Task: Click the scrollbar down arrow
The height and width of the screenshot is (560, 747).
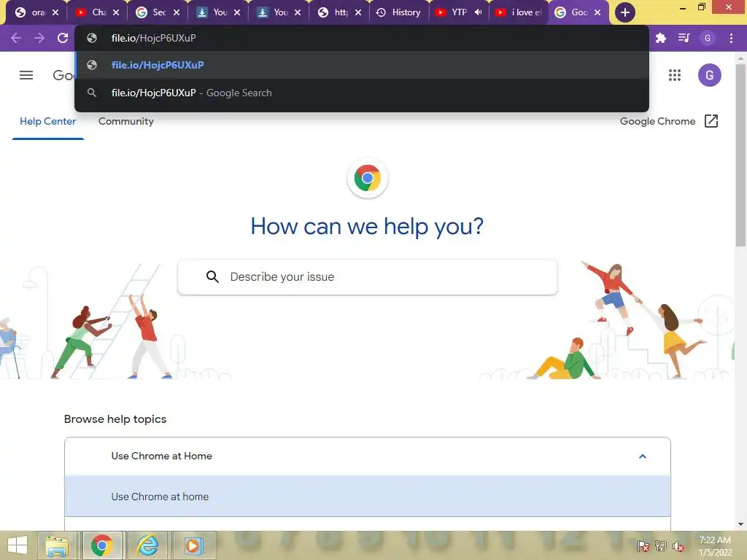Action: [740, 524]
